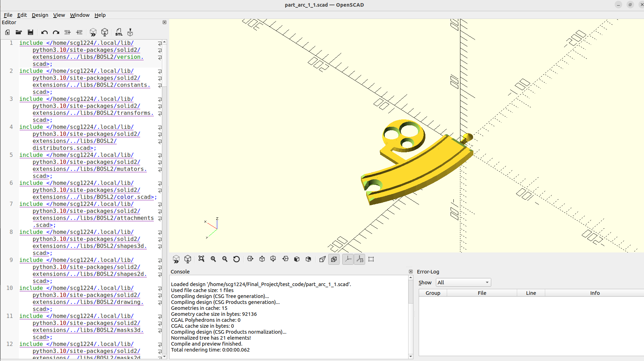Screen dimensions: 644x361
Task: Click 'Compile and preview finished.' in the console
Action: (206, 344)
